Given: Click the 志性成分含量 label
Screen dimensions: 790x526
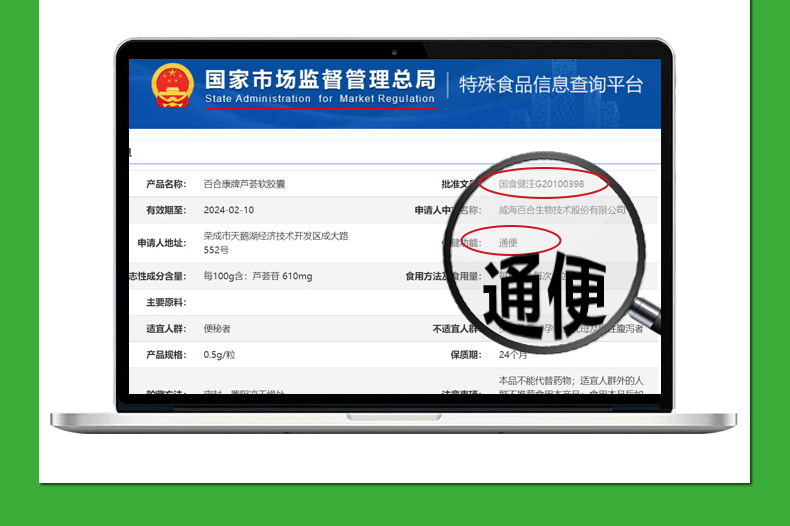Looking at the screenshot, I should coord(158,276).
